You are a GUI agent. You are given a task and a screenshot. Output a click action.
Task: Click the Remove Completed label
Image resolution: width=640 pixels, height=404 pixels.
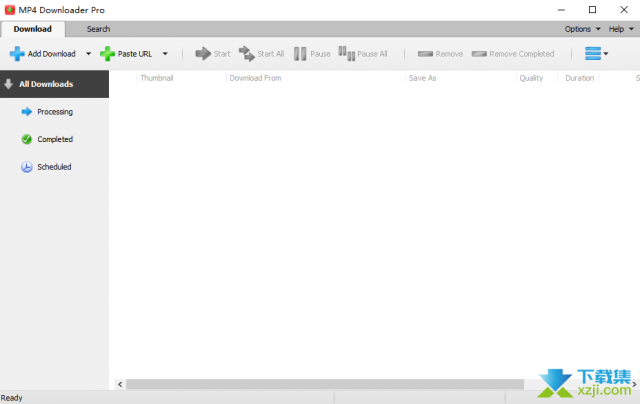click(522, 54)
